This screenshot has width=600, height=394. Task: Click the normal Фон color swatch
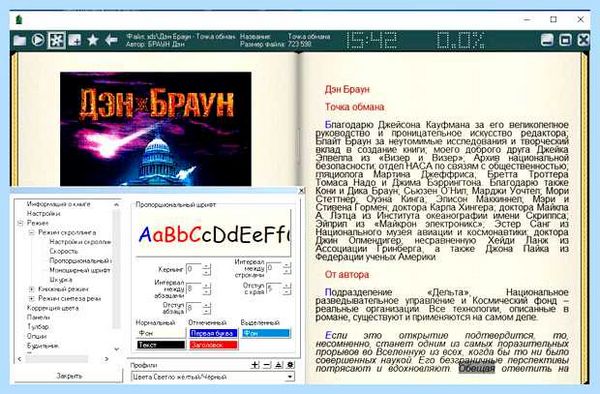pos(161,333)
